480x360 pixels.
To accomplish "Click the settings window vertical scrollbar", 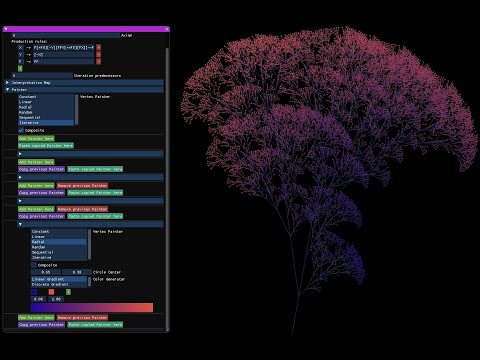I will 167,189.
